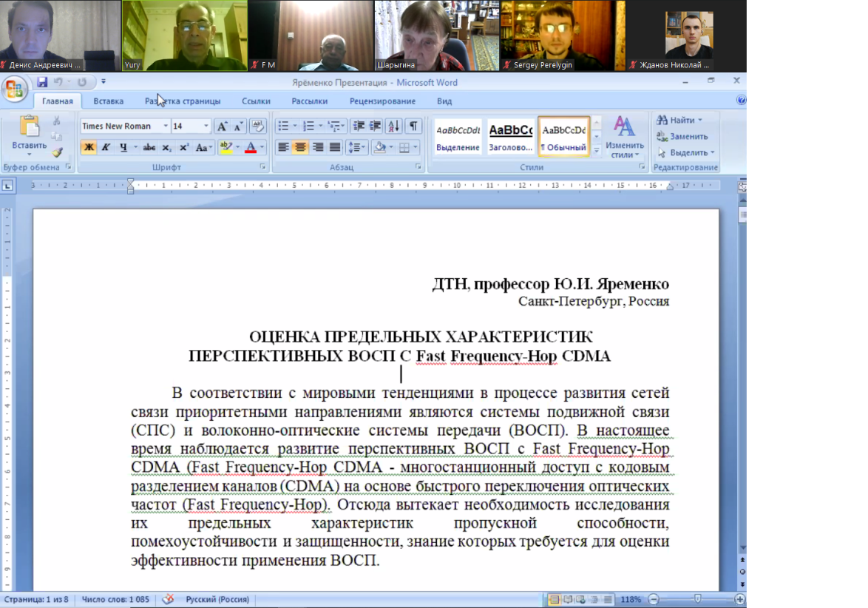The image size is (868, 608).
Task: Toggle underline formatting (Ч)
Action: click(x=123, y=147)
